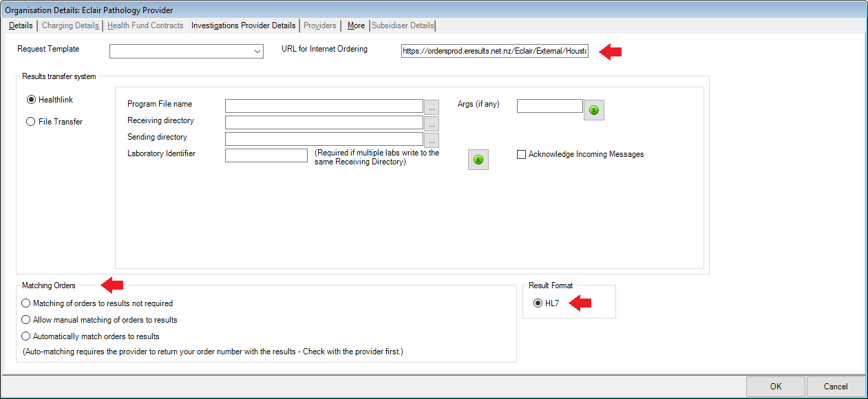Screen dimensions: 868x399
Task: Open the Providers tab
Action: coord(320,25)
